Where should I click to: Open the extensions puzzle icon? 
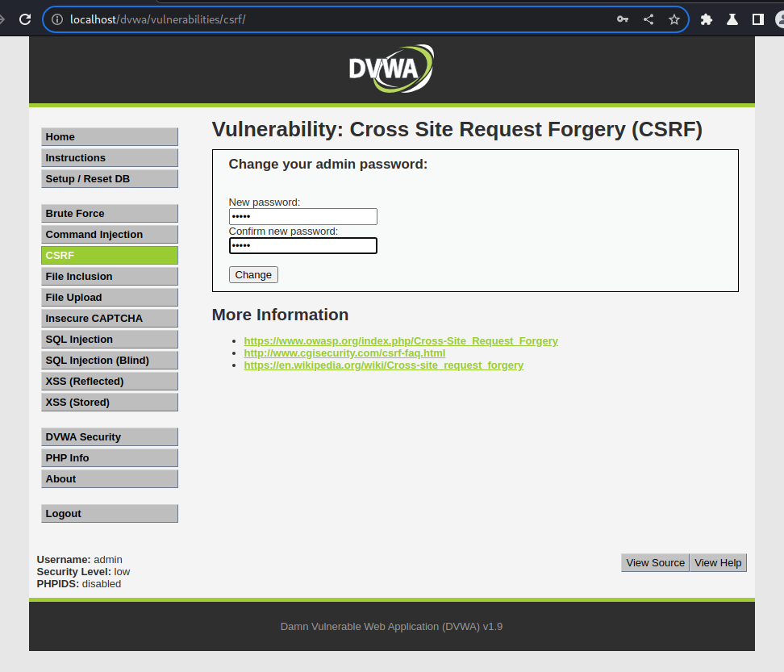click(707, 19)
